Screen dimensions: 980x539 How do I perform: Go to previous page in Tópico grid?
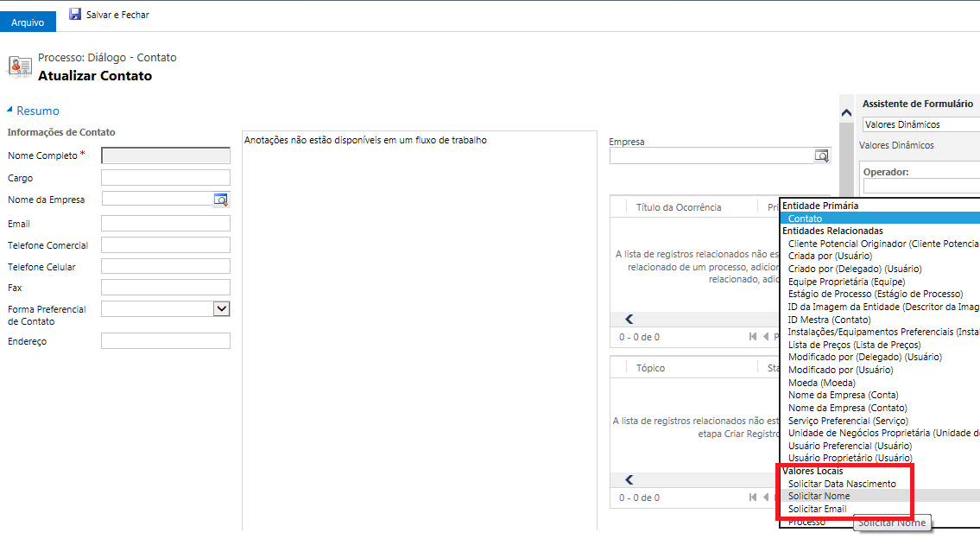tap(765, 498)
